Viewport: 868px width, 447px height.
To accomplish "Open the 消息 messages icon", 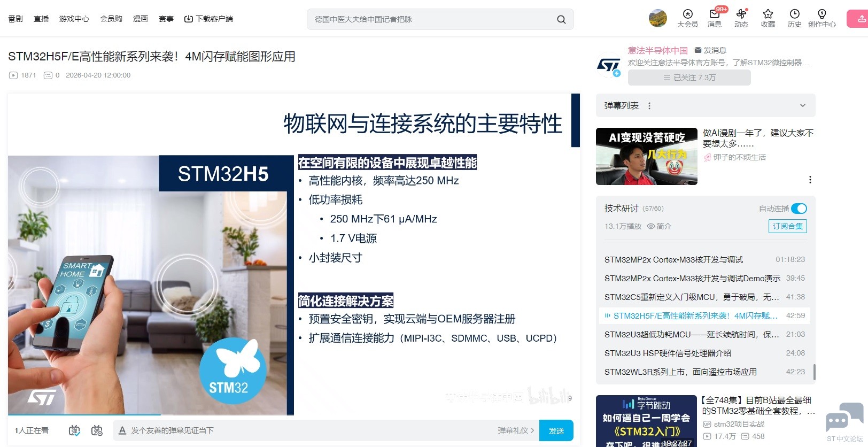I will 715,18.
